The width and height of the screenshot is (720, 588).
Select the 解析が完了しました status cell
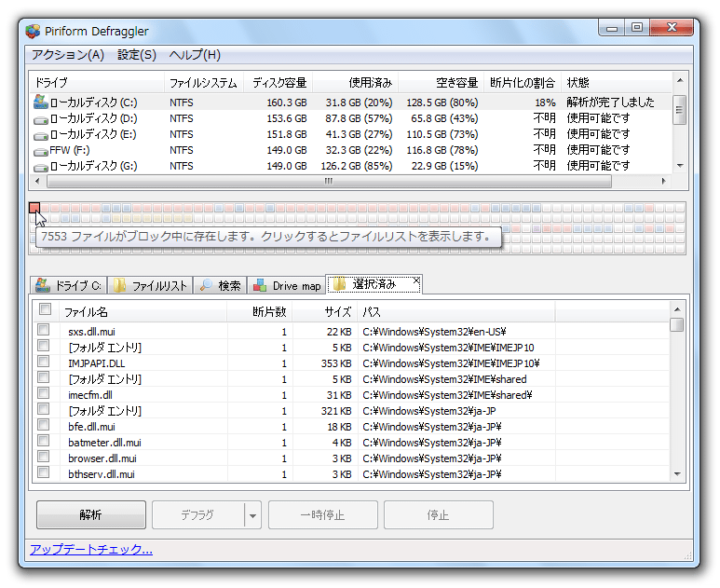pyautogui.click(x=610, y=102)
